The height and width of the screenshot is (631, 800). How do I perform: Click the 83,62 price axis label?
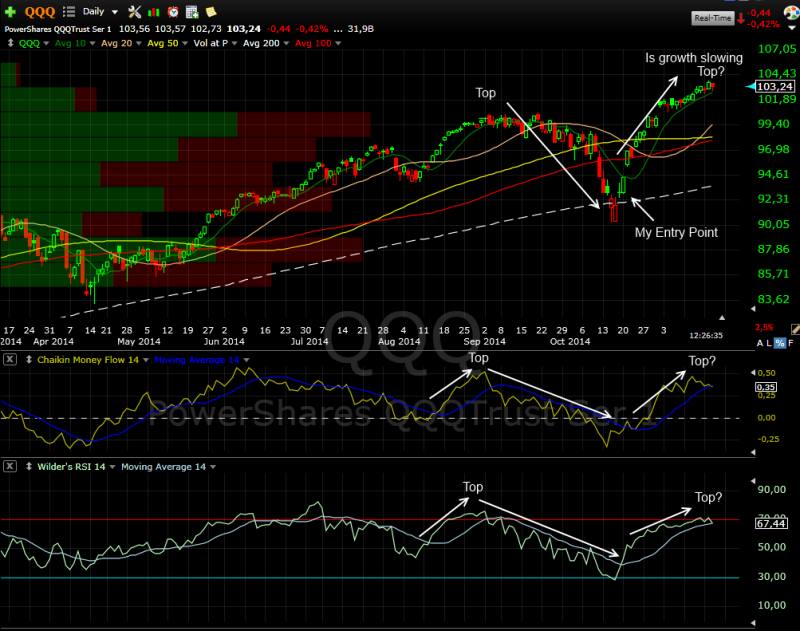(773, 299)
